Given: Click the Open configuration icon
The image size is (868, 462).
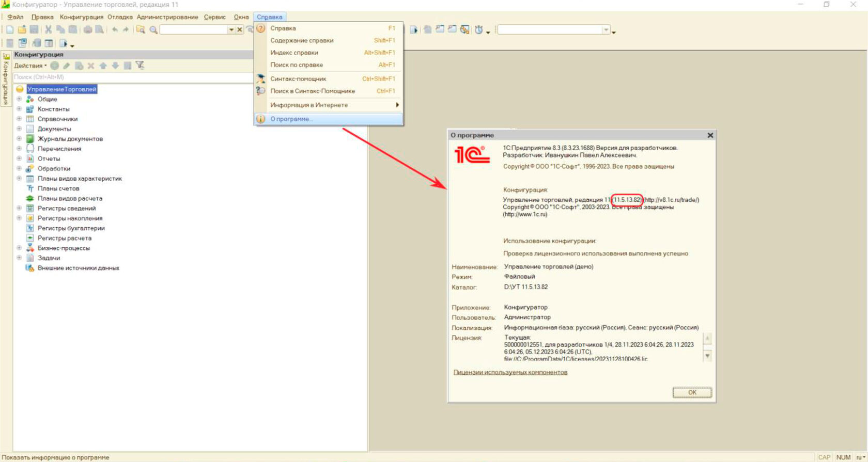Looking at the screenshot, I should 10,43.
